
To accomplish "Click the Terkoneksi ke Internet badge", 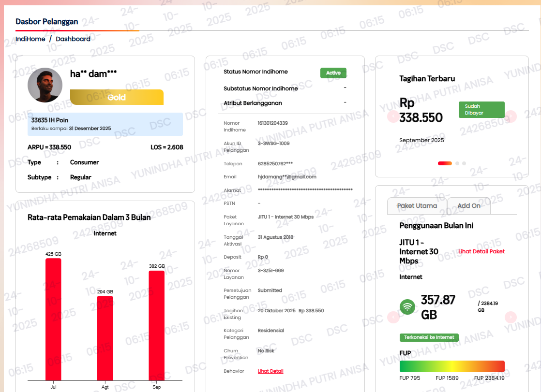I will click(x=429, y=337).
